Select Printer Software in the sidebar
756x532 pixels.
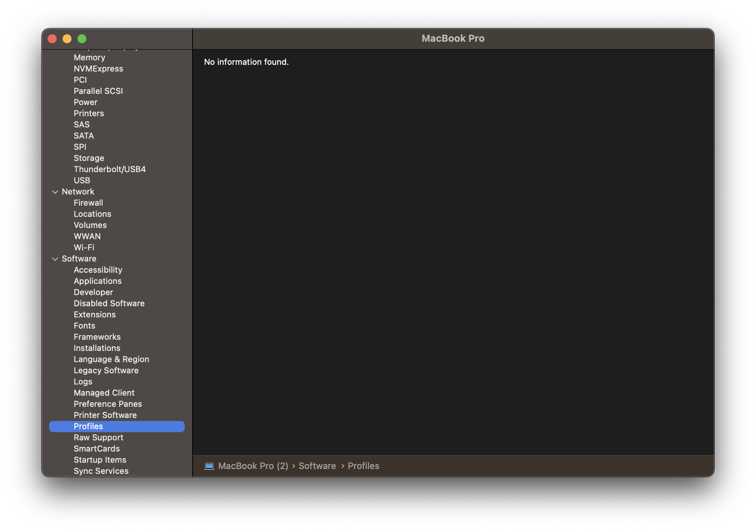105,415
